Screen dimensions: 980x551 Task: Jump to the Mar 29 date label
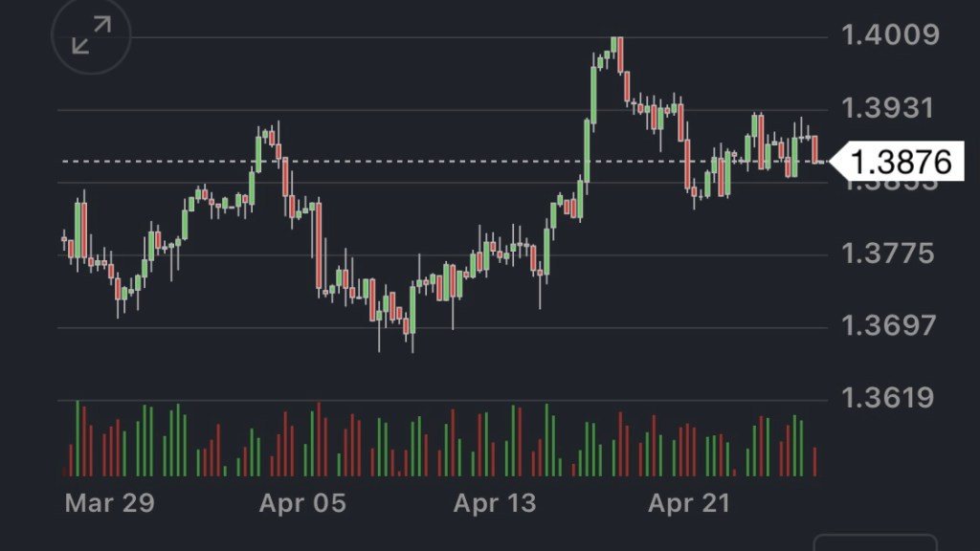coord(109,503)
